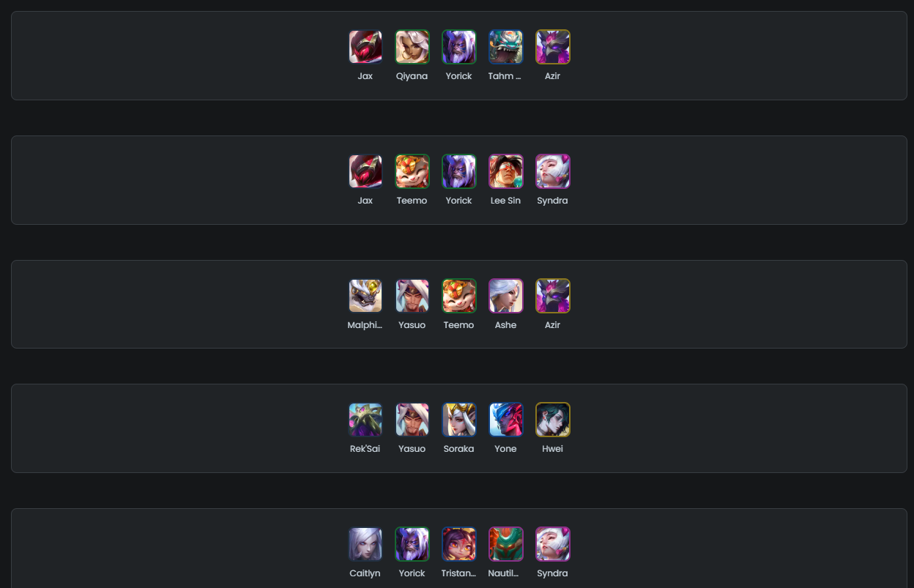Click the Syndra icon beside Lee Sin
Image resolution: width=914 pixels, height=588 pixels.
point(552,171)
